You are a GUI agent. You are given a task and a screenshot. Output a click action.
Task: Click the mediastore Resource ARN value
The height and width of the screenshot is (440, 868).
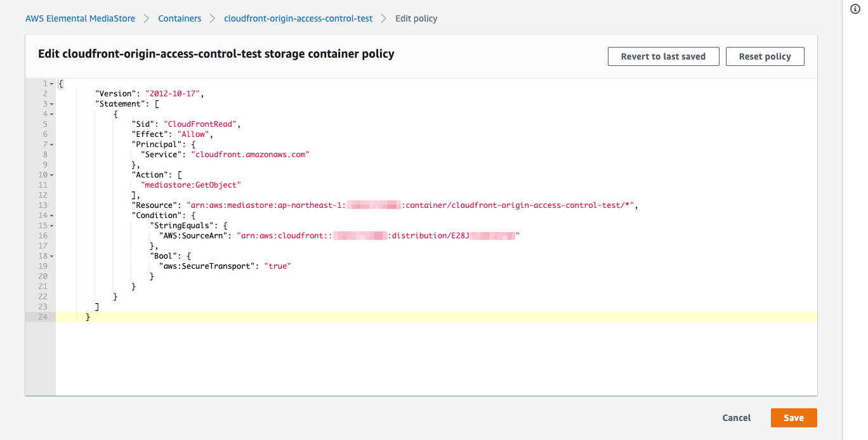coord(411,205)
